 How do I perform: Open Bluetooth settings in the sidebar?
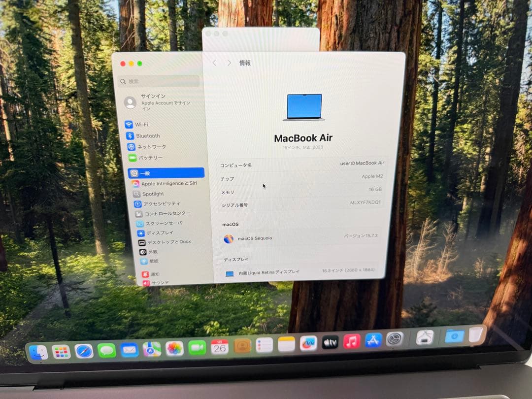145,135
